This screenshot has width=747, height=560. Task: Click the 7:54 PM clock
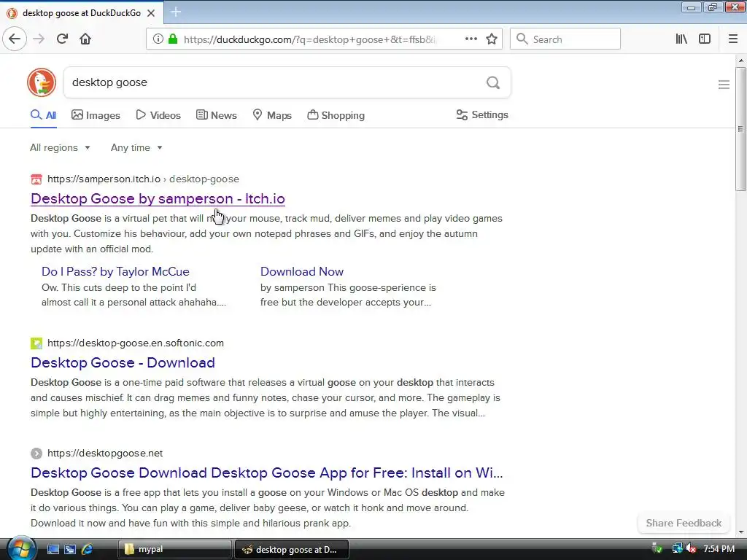[x=719, y=549]
